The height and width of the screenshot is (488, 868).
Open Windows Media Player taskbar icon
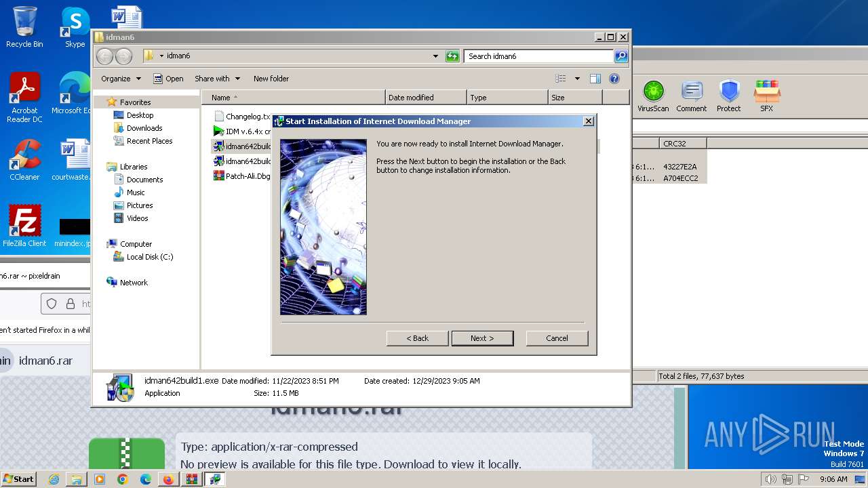[x=100, y=479]
